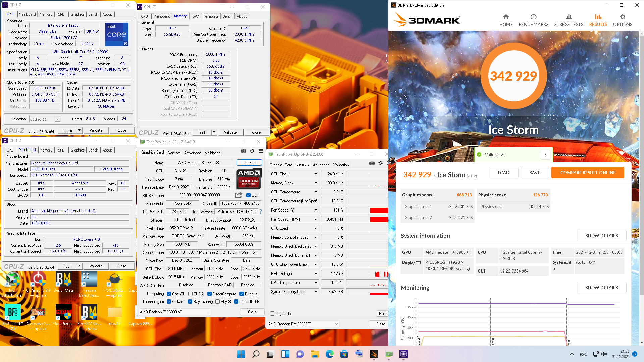Click BIOS version export share icon
The width and height of the screenshot is (644, 362).
point(238,195)
